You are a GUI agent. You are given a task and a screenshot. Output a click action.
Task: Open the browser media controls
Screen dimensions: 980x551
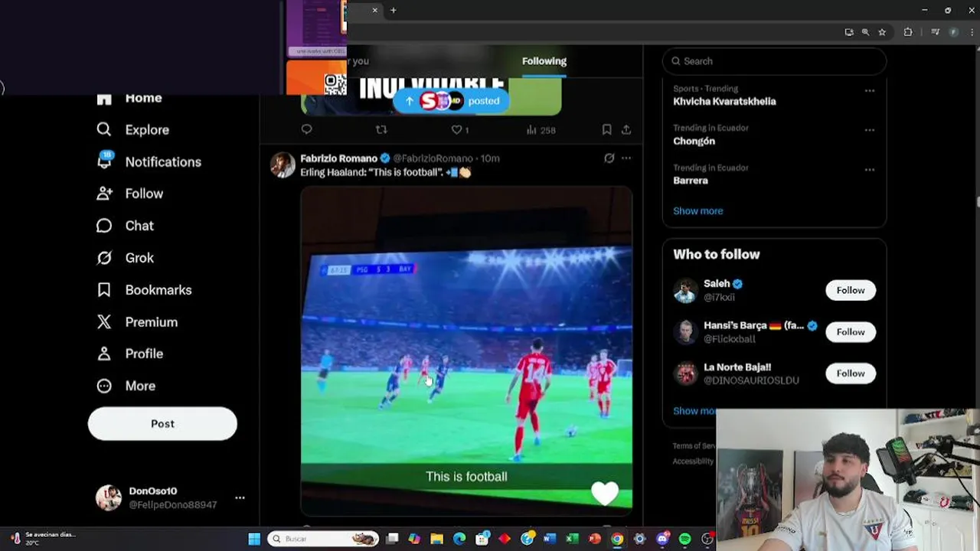pyautogui.click(x=935, y=32)
